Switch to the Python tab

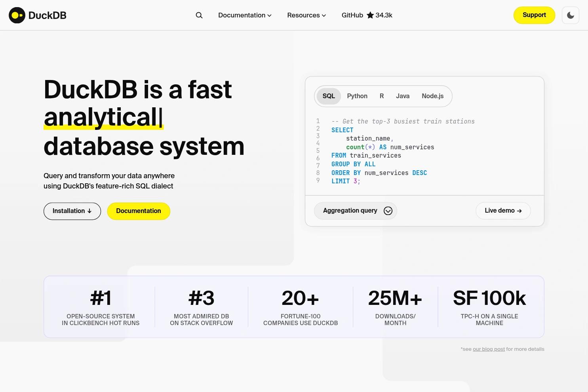pyautogui.click(x=357, y=96)
